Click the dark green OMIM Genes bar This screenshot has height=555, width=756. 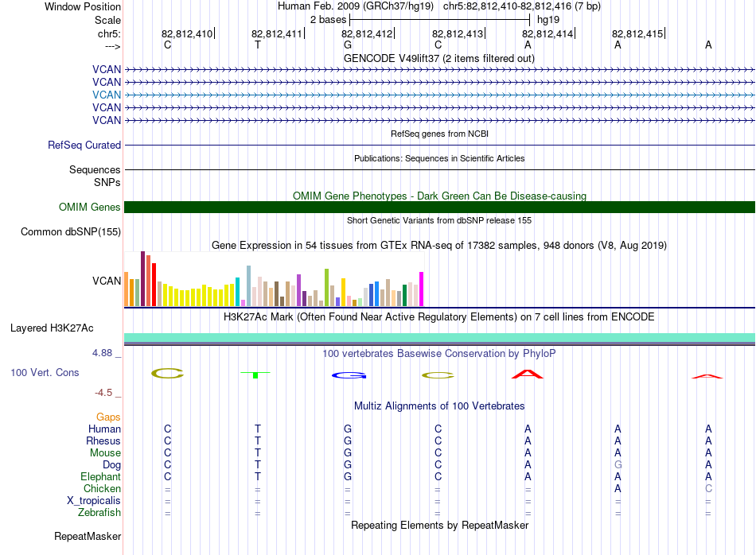[x=439, y=208]
